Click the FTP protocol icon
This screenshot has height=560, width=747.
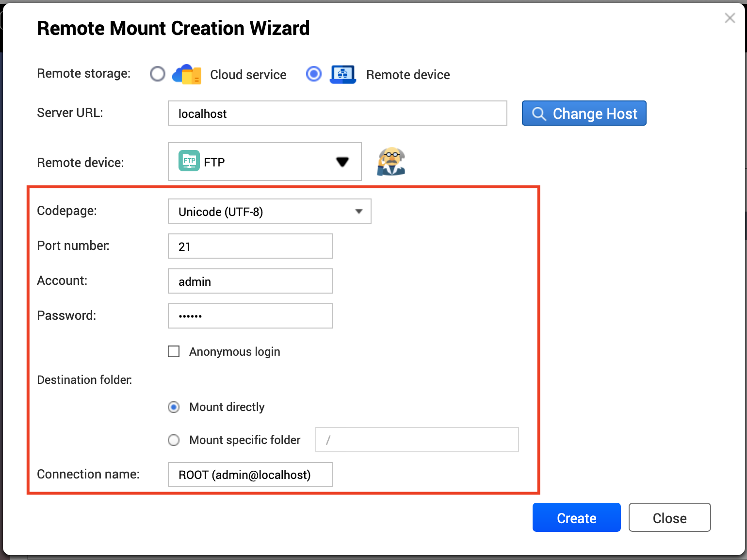click(189, 161)
